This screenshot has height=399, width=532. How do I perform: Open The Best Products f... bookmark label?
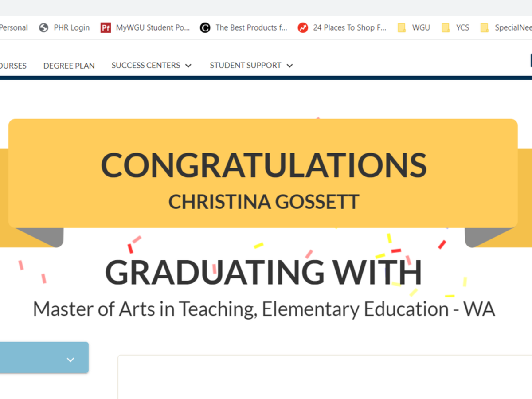click(251, 28)
